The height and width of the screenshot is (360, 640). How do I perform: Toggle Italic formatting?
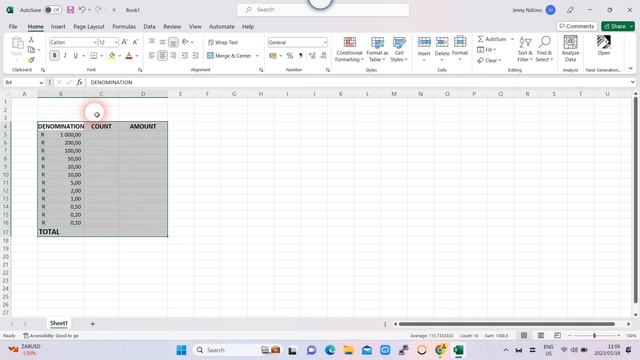pos(65,56)
